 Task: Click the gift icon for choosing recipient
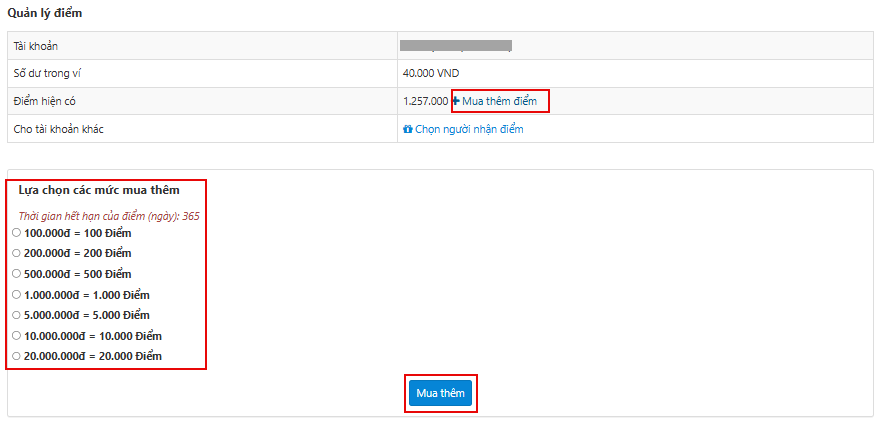(x=408, y=130)
